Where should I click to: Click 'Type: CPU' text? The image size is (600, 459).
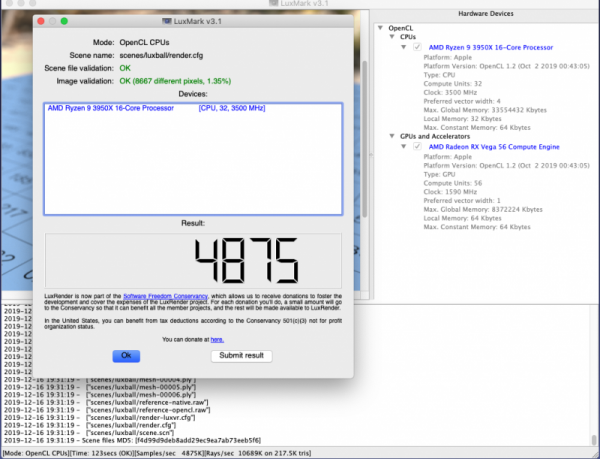[439, 75]
